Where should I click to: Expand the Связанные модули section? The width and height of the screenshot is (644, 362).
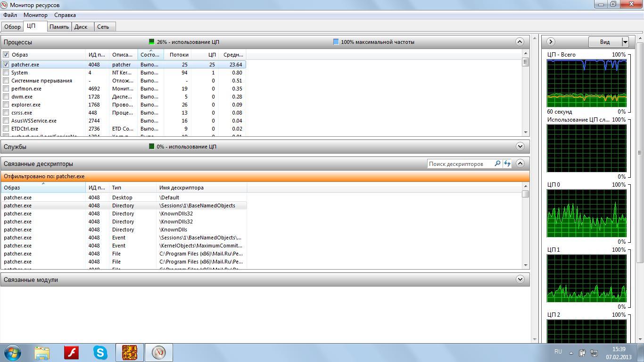coord(520,280)
